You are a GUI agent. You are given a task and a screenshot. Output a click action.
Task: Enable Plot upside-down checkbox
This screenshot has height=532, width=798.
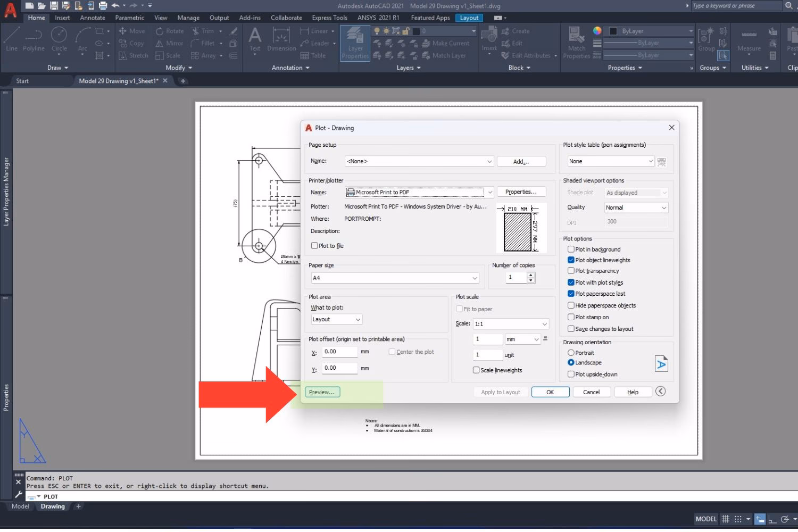pos(571,374)
